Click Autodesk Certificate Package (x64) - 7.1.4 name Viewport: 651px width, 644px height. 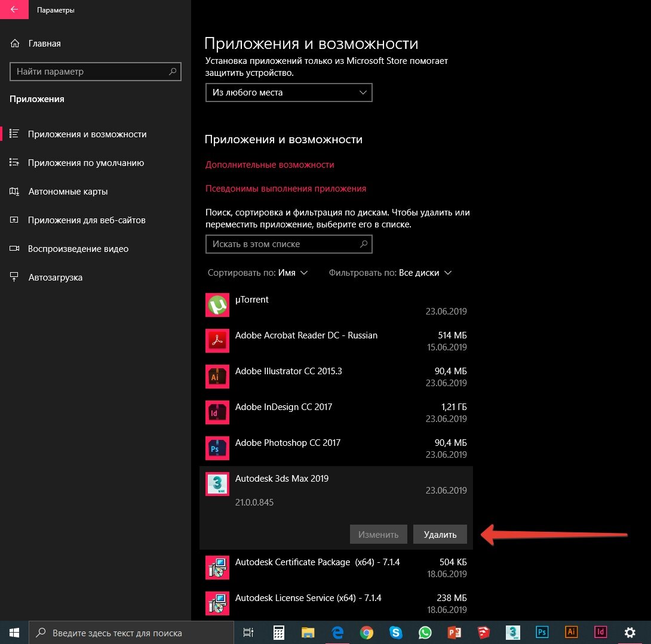click(318, 562)
